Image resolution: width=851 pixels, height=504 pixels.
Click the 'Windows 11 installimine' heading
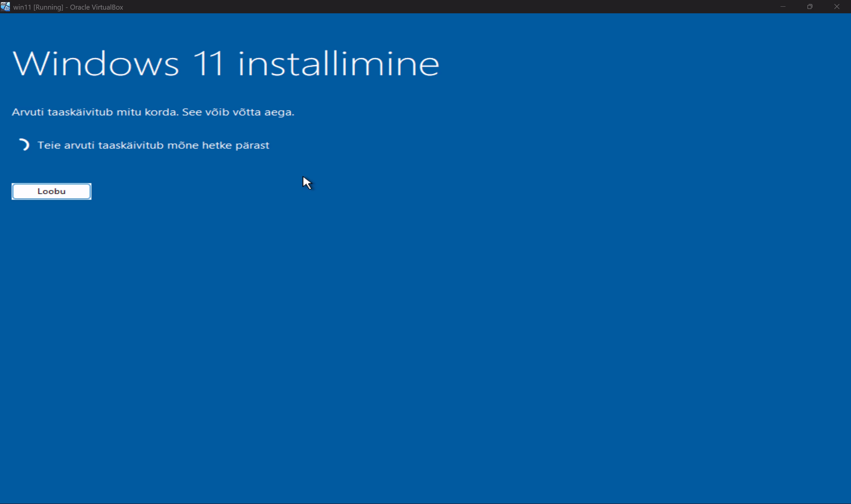pos(226,63)
